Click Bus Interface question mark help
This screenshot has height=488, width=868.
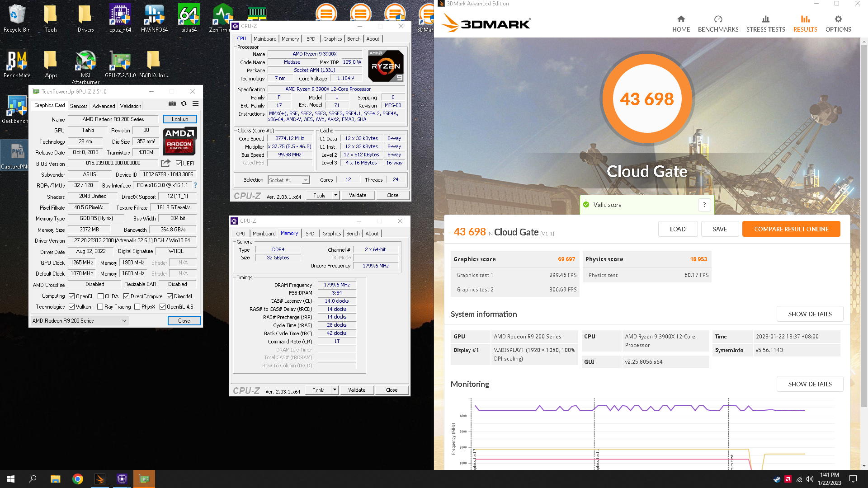[x=195, y=185]
